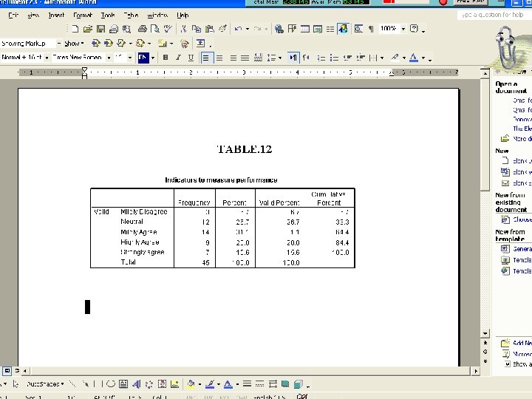The height and width of the screenshot is (399, 532).
Task: Open the Style dropdown showing Normal
Action: pyautogui.click(x=47, y=58)
